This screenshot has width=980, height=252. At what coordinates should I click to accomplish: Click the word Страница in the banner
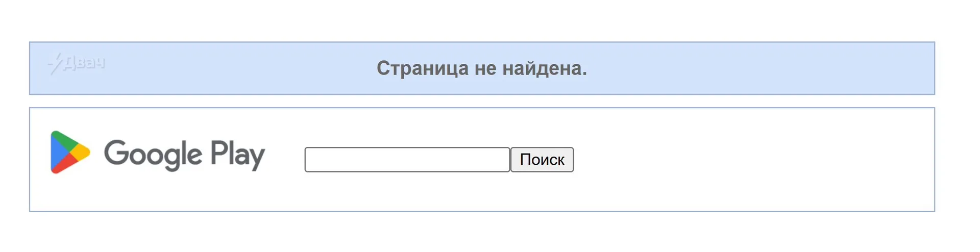(x=423, y=68)
